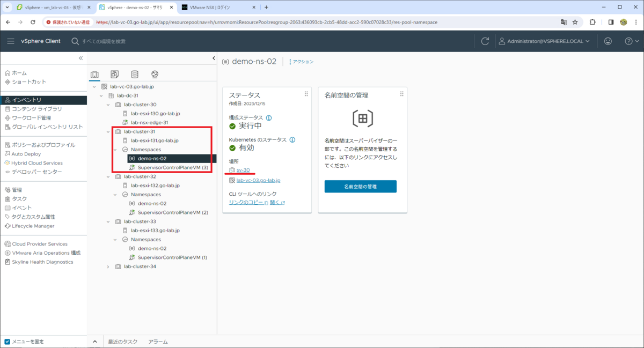This screenshot has height=348, width=644.
Task: Collapse lab-cluster-33 tree node
Action: click(108, 221)
